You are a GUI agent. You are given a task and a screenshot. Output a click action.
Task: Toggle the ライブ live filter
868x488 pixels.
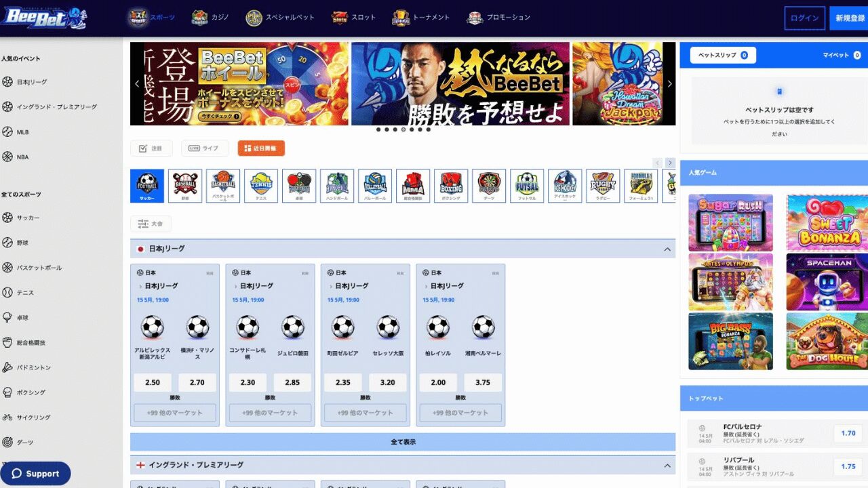click(x=205, y=148)
